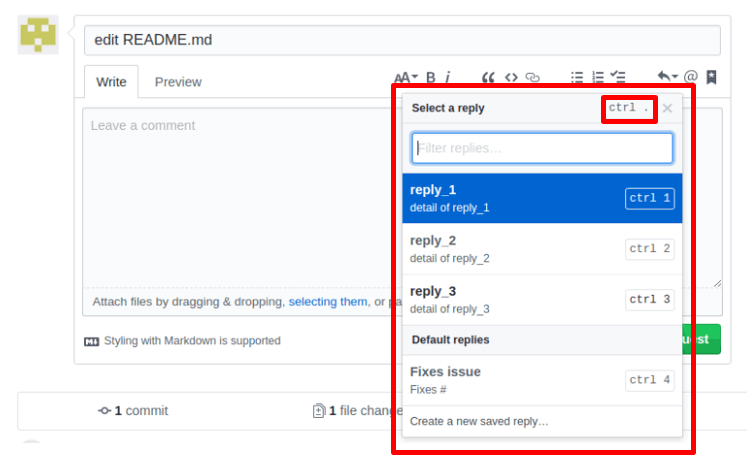Viewport: 754px width, 465px height.
Task: Click the bookmark reference icon
Action: tap(712, 77)
